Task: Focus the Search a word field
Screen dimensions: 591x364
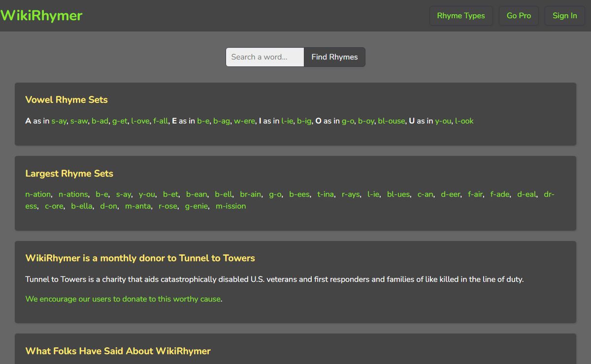Action: (x=265, y=57)
